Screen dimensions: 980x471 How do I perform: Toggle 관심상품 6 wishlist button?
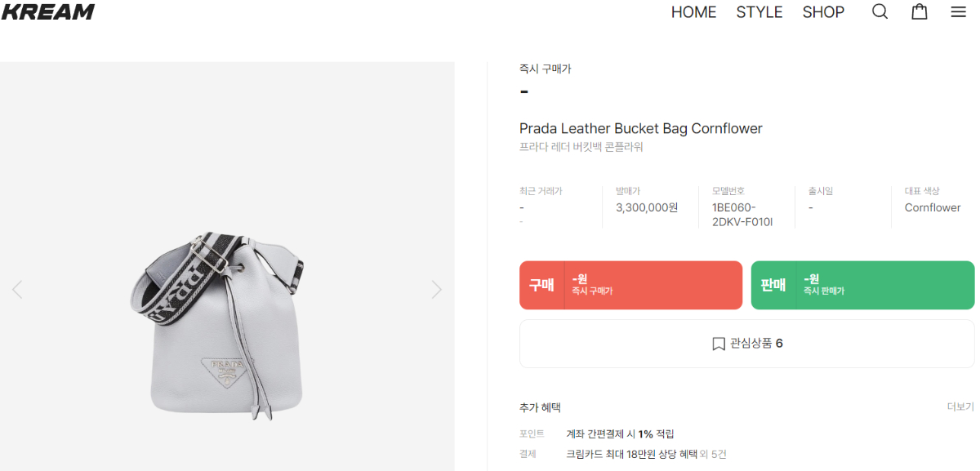[x=747, y=344]
